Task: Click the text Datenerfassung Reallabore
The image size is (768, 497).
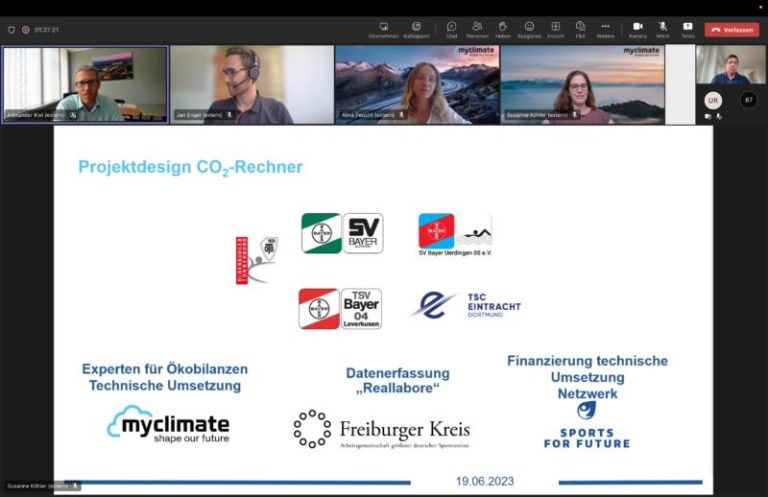Action: (x=398, y=380)
